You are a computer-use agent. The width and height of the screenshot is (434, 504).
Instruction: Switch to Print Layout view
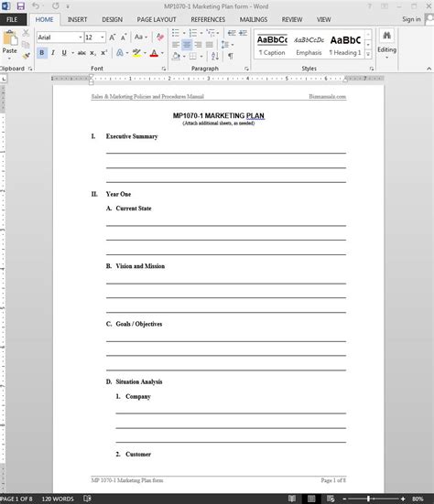click(x=311, y=499)
